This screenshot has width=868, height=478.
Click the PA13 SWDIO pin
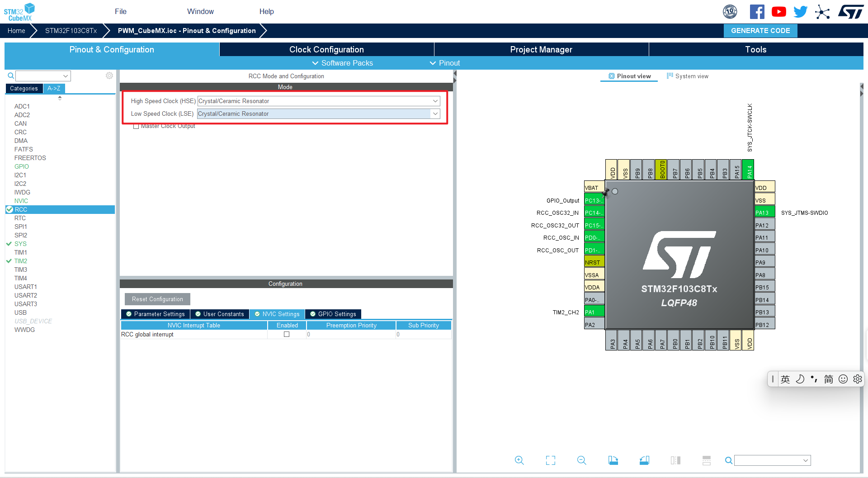click(765, 213)
